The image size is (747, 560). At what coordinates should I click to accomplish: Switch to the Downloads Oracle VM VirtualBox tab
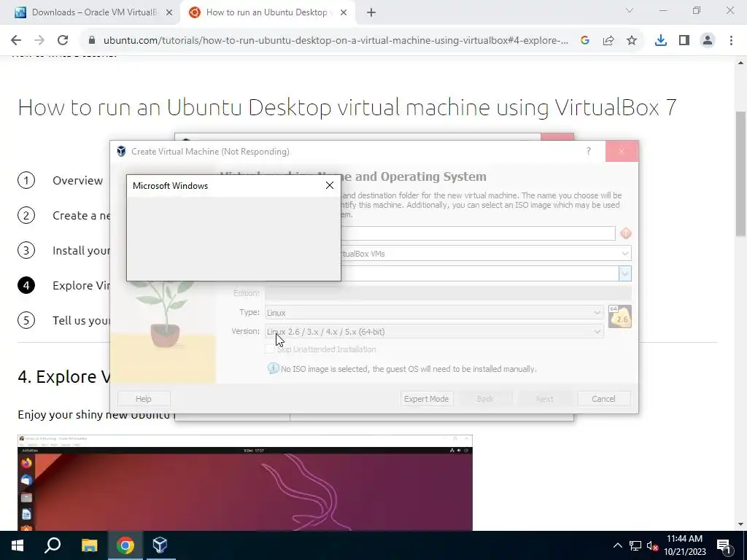(90, 12)
